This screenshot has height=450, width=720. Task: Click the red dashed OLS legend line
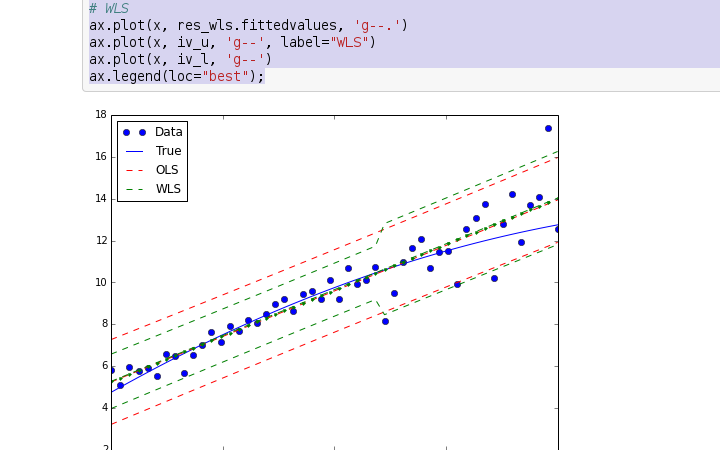pyautogui.click(x=134, y=171)
